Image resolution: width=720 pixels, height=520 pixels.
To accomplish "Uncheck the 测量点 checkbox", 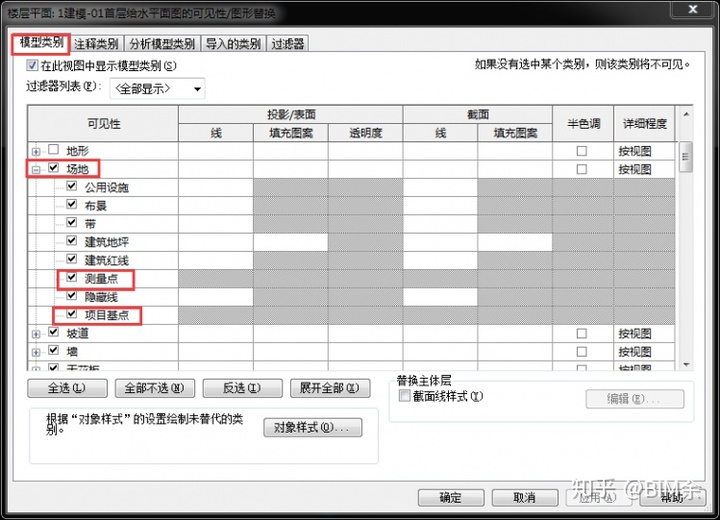I will (72, 277).
